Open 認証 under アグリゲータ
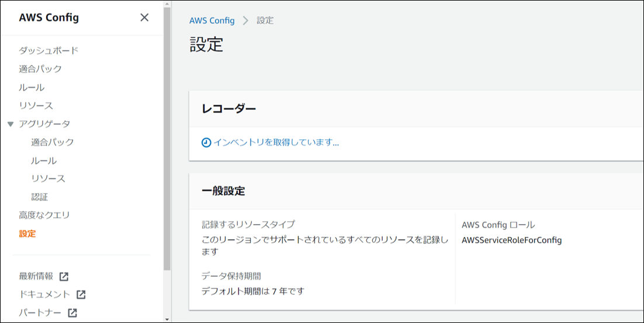Viewport: 644px width, 323px height. [40, 197]
